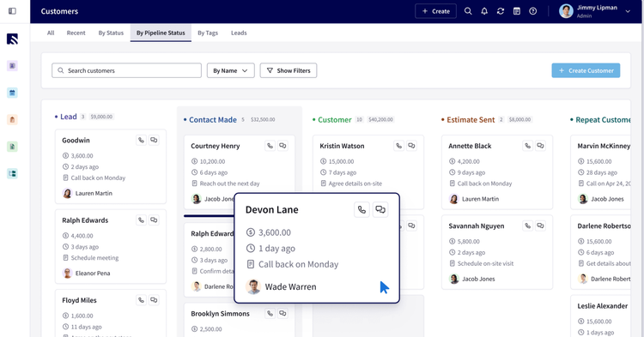Call Savannah Nguyen using phone icon
The image size is (644, 337).
528,226
